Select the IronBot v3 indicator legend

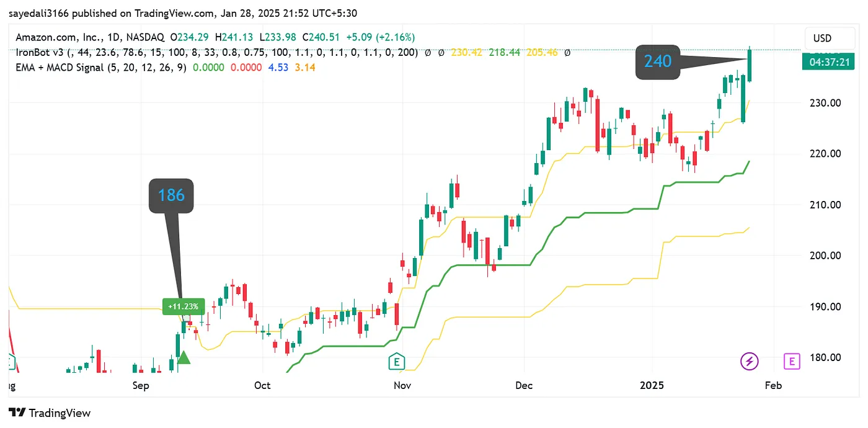216,53
